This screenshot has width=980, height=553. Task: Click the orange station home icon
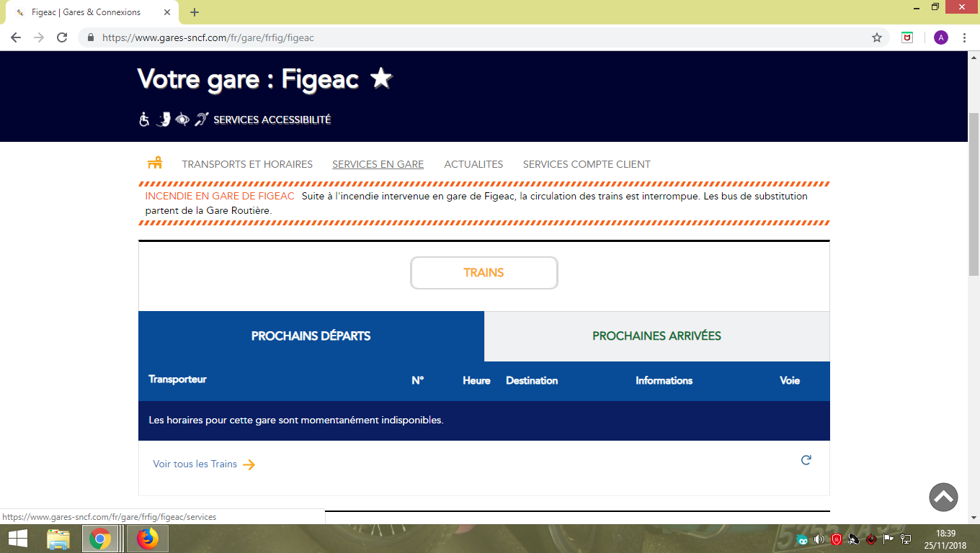(x=155, y=163)
